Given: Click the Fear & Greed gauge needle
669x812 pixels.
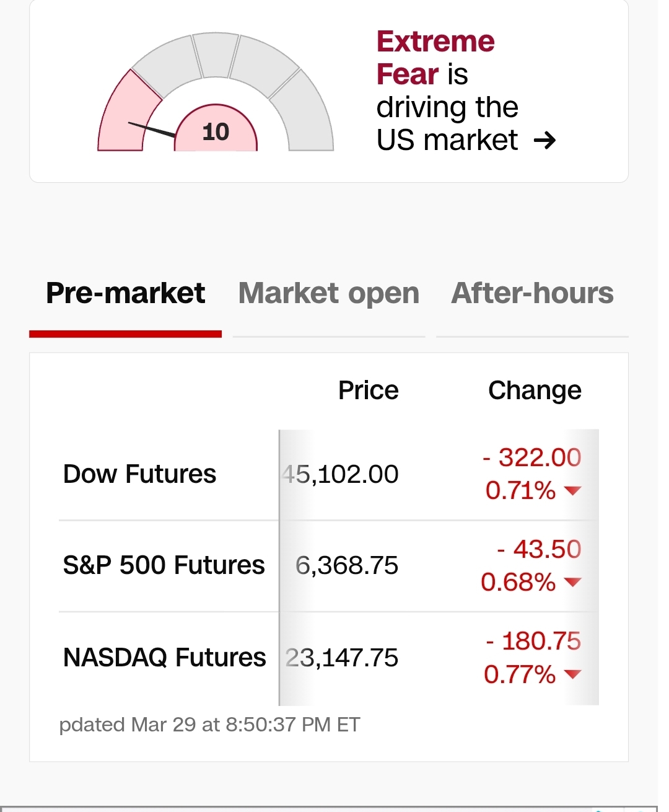Looking at the screenshot, I should [x=152, y=130].
